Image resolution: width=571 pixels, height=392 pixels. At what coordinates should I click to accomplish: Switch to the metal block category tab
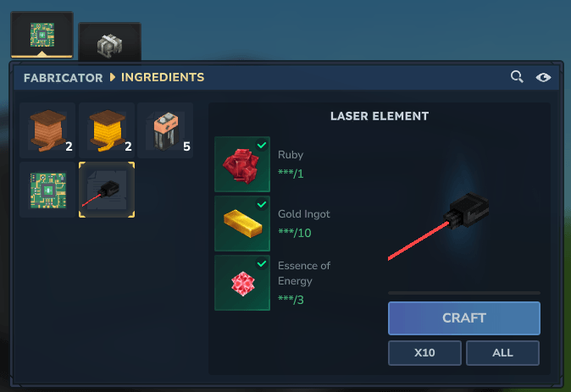(x=109, y=43)
